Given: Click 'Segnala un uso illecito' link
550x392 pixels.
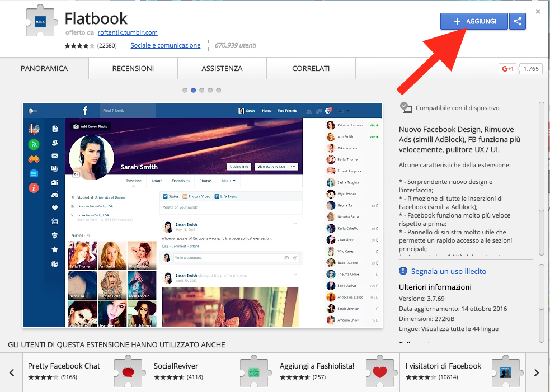Looking at the screenshot, I should (x=449, y=271).
